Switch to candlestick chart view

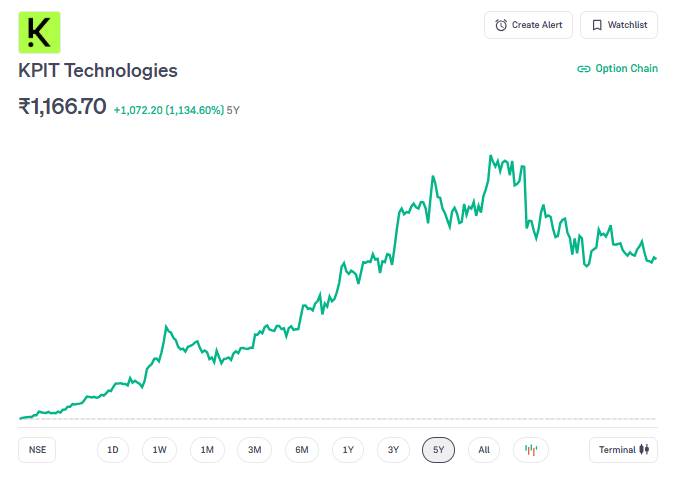531,450
